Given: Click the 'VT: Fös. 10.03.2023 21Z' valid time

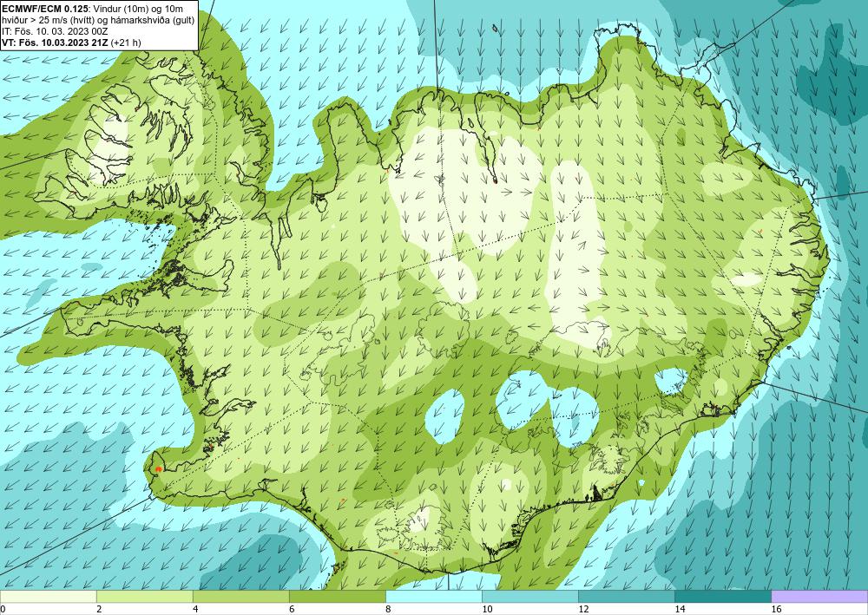Looking at the screenshot, I should [56, 42].
